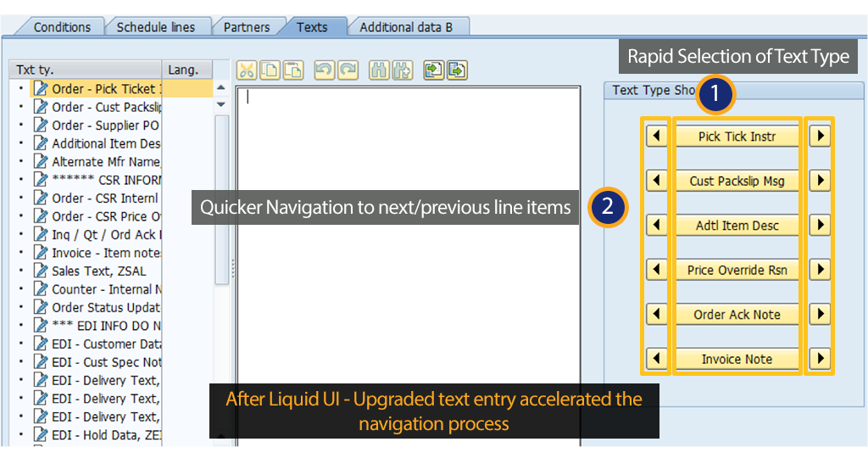
Task: Select Order - Supplier PO text type
Action: (x=105, y=126)
